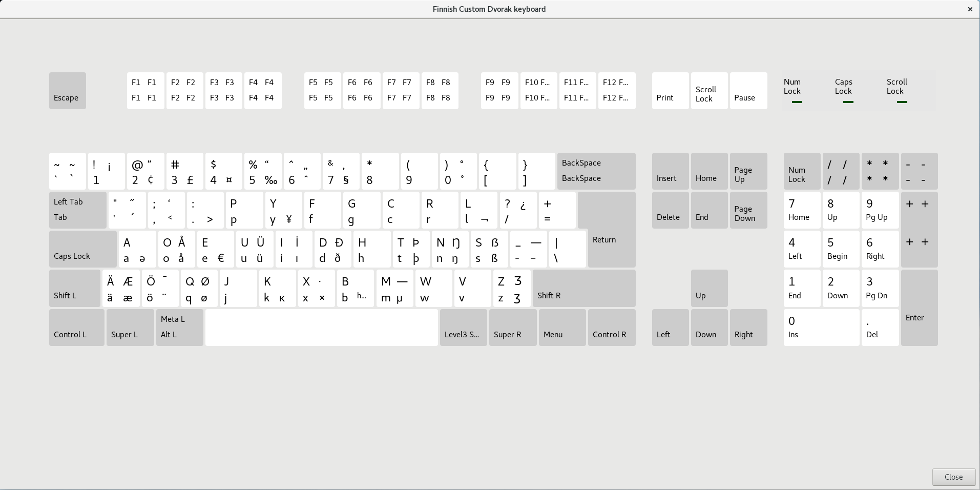Click the keypad asterisk multiply key
This screenshot has width=980, height=490.
pyautogui.click(x=880, y=171)
